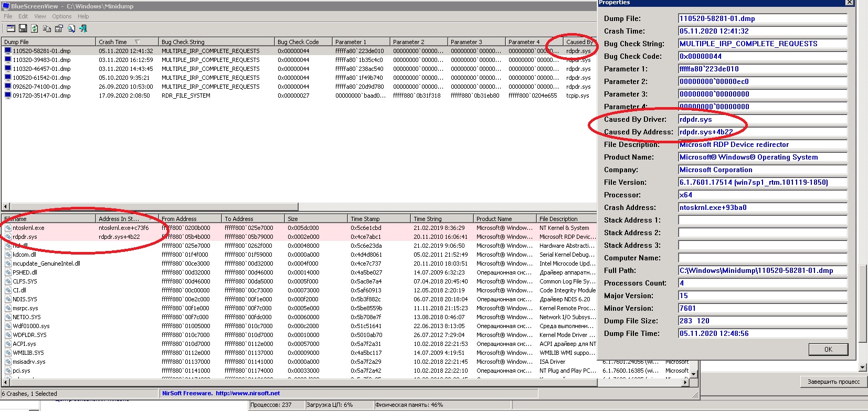Open the File menu
The height and width of the screenshot is (411, 868).
point(8,16)
